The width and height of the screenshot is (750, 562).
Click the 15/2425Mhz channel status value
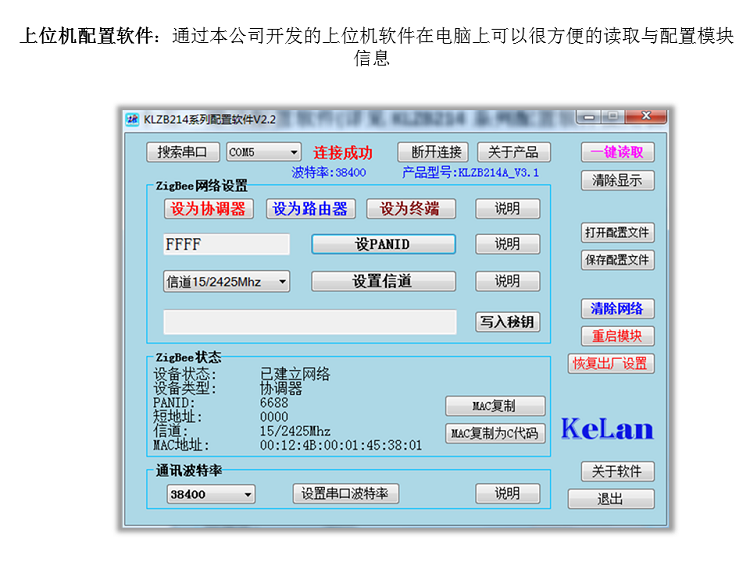click(x=295, y=431)
